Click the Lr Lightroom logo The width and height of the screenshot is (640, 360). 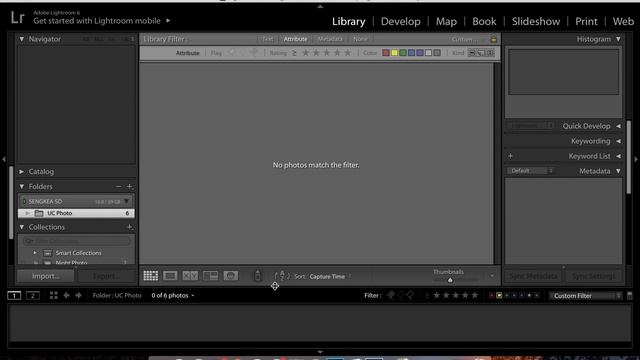pyautogui.click(x=17, y=18)
